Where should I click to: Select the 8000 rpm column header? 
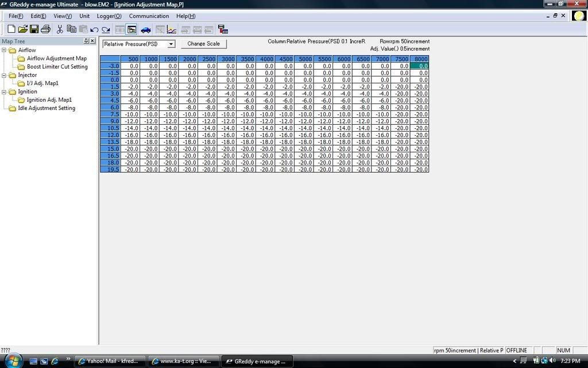419,59
